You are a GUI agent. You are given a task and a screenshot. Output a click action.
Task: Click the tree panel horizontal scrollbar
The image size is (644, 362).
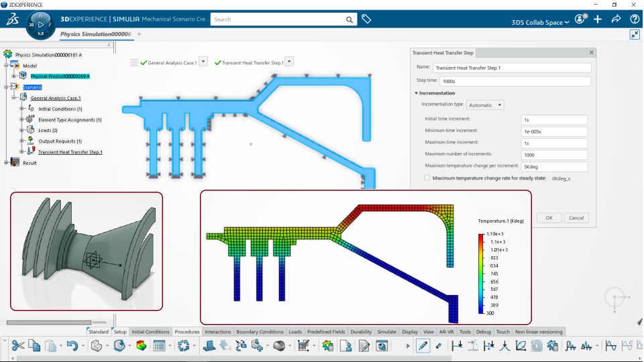click(x=49, y=322)
